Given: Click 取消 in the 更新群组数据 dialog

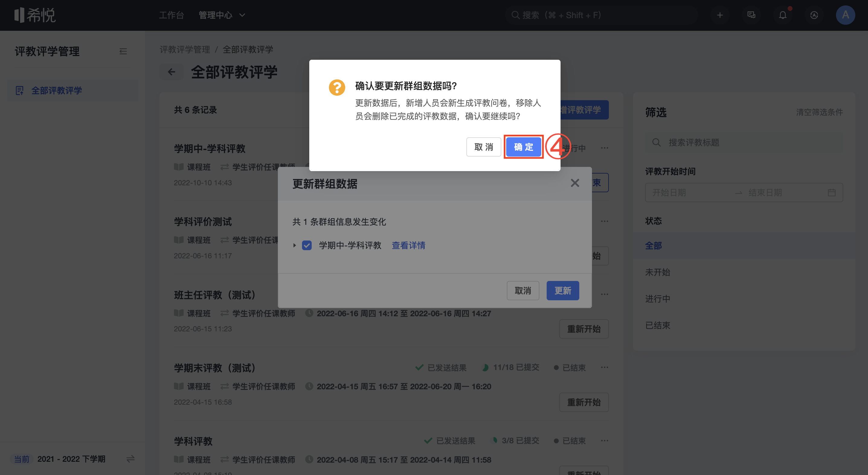Looking at the screenshot, I should coord(522,290).
